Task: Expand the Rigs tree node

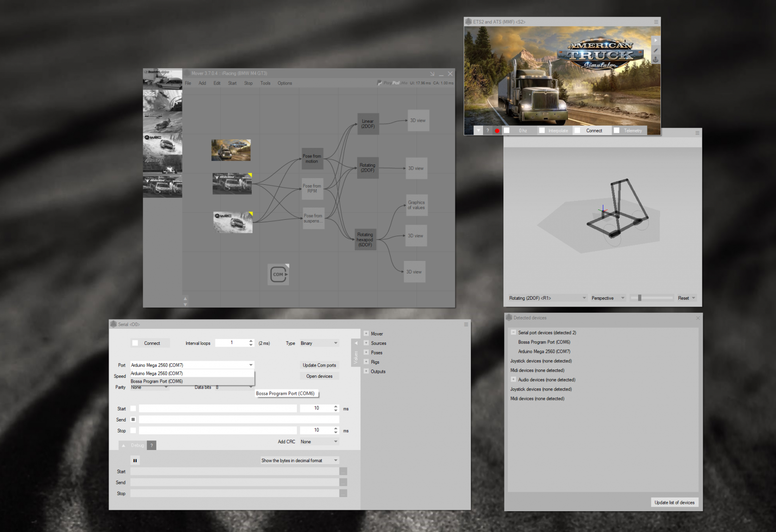Action: pos(366,362)
